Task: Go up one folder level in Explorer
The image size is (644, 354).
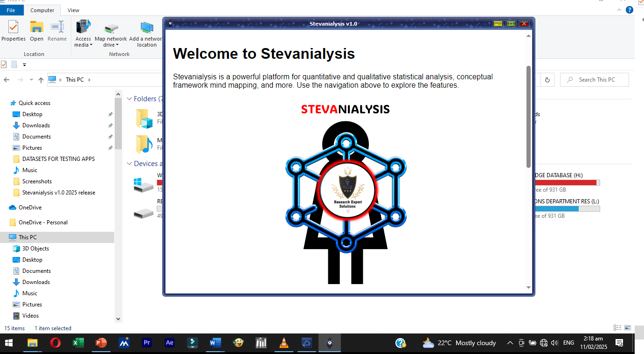Action: [x=41, y=80]
